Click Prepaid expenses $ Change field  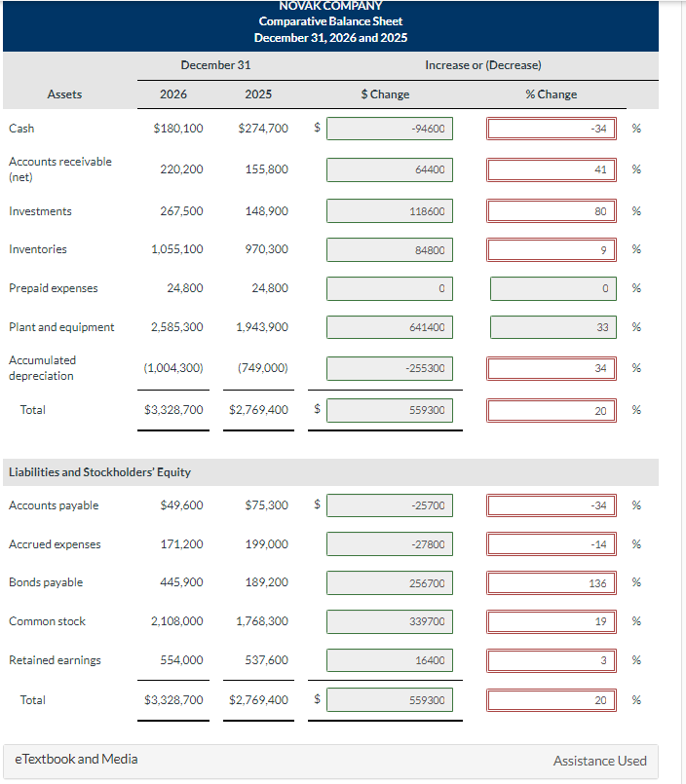(389, 288)
